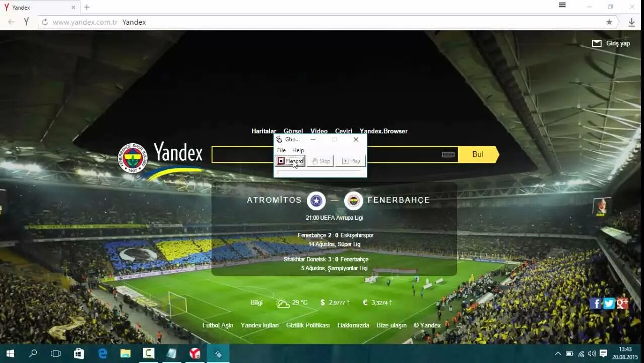Click the Twitter share icon
This screenshot has height=363, width=644.
(609, 303)
